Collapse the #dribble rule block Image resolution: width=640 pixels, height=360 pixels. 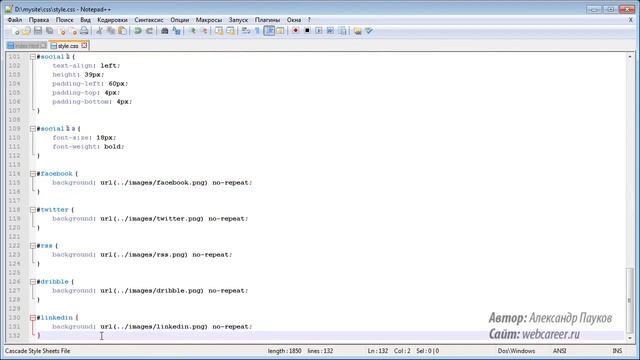coord(33,282)
